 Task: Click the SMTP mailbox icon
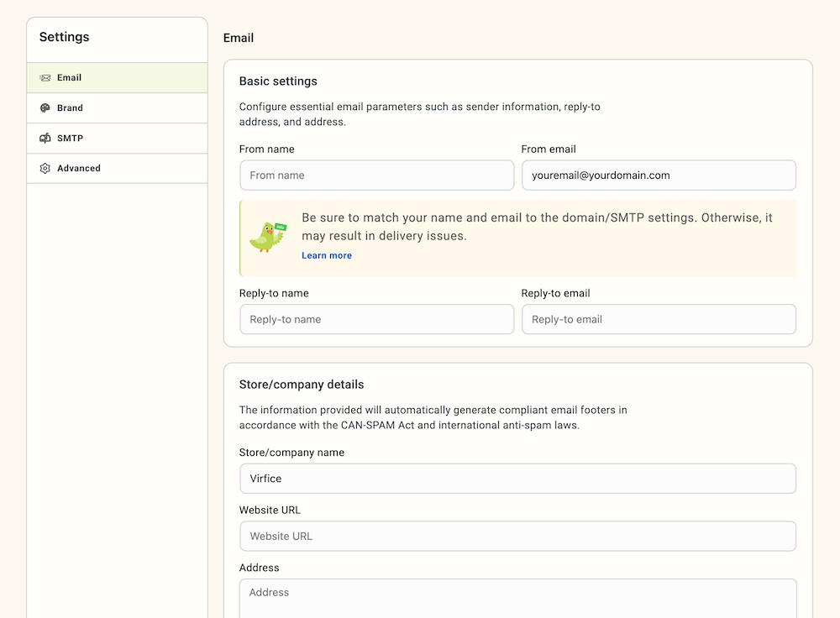(x=45, y=139)
